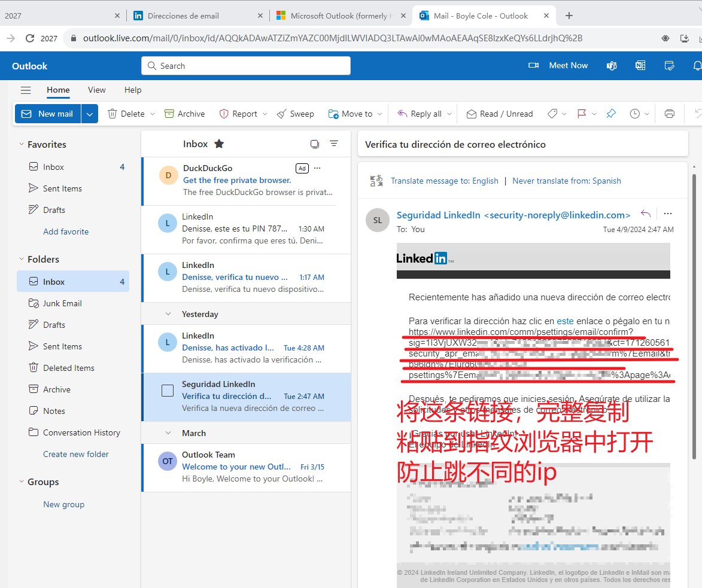Click the reply arrow beside sender name
Image resolution: width=702 pixels, height=588 pixels.
tap(646, 214)
